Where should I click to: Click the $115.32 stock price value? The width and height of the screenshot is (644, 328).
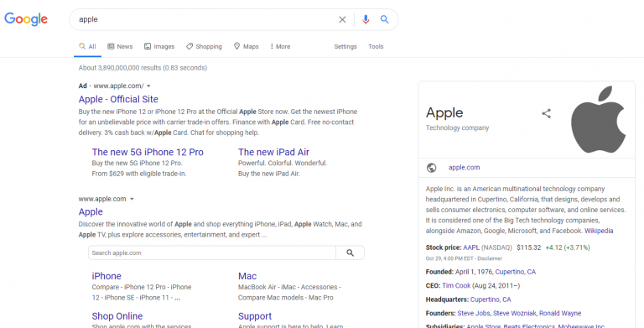point(528,247)
